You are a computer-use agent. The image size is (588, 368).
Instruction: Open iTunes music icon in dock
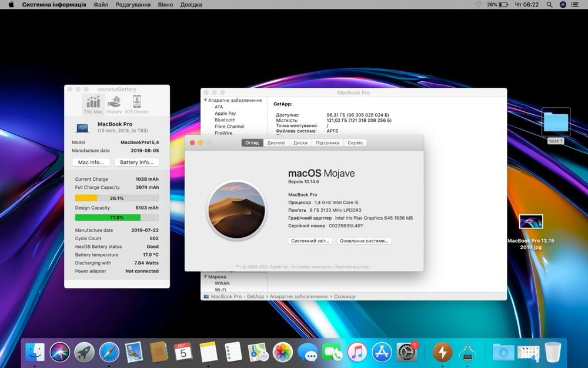click(357, 353)
